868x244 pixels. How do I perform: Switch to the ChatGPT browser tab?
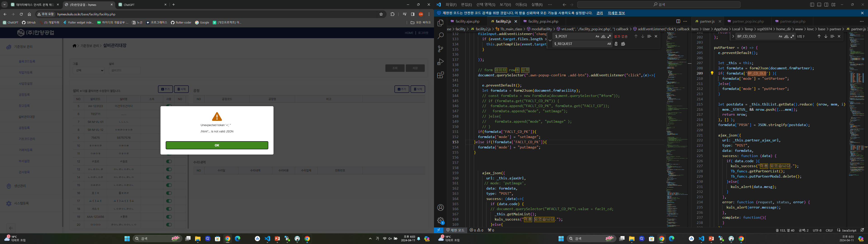click(142, 5)
